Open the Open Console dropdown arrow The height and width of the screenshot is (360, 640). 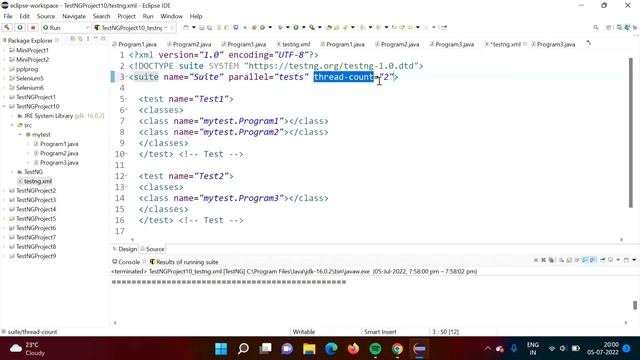(634, 260)
